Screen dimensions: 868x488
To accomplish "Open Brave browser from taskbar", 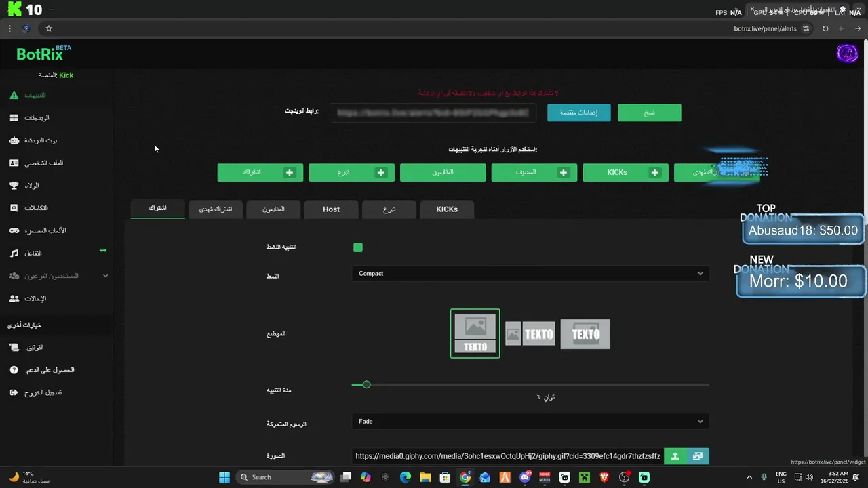I will (604, 477).
